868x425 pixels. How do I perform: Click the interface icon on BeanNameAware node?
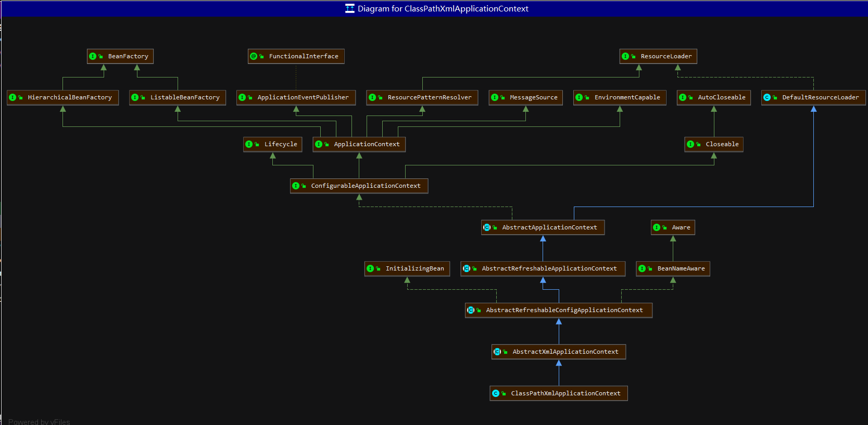pyautogui.click(x=642, y=268)
